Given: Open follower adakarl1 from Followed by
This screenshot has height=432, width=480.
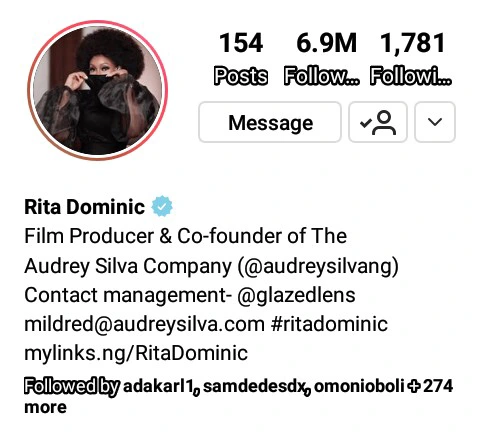Looking at the screenshot, I should pos(159,387).
